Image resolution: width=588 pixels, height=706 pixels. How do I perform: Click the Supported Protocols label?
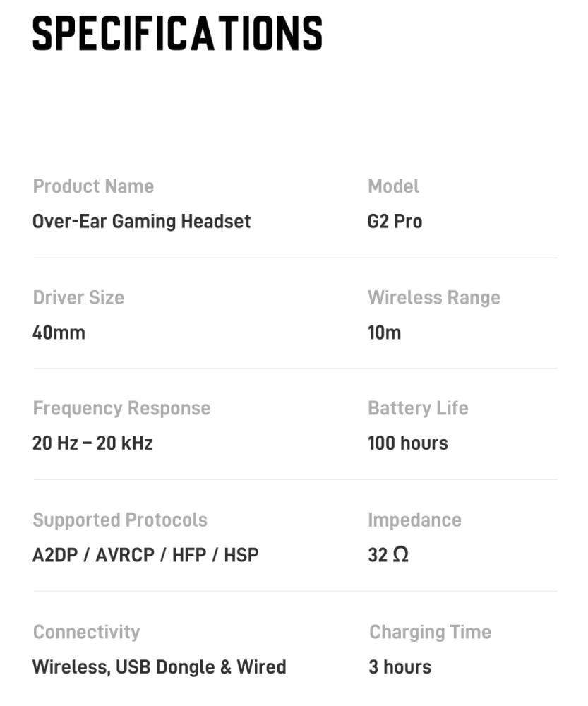[120, 520]
